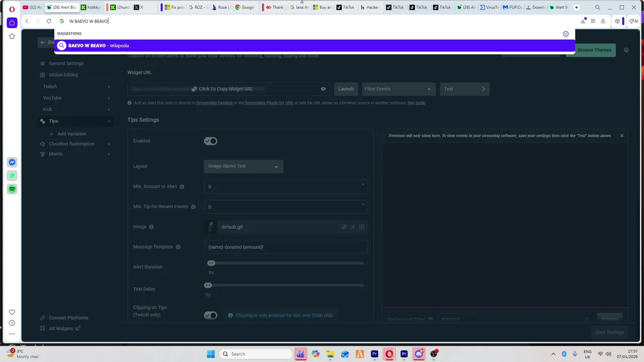Open the downloads icon in the toolbar

583,21
